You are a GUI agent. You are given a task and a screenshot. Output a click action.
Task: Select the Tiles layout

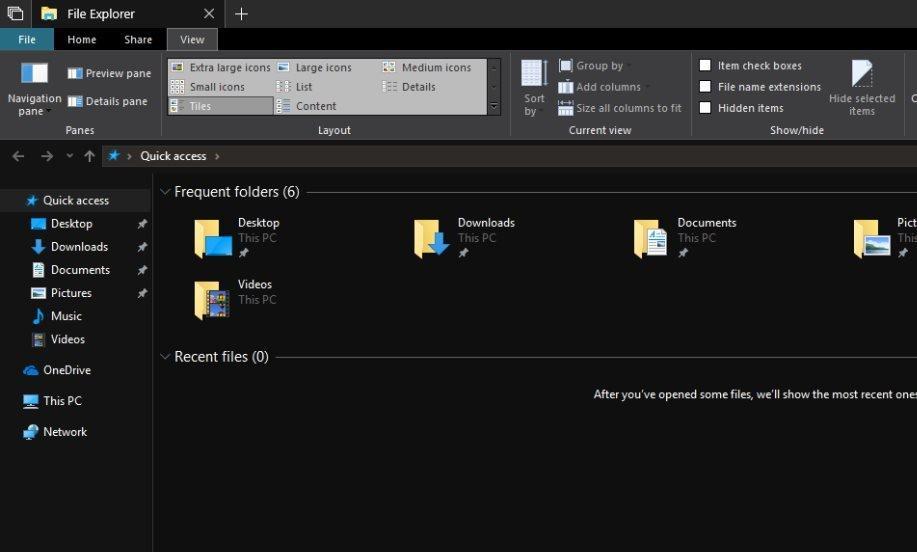coord(220,106)
